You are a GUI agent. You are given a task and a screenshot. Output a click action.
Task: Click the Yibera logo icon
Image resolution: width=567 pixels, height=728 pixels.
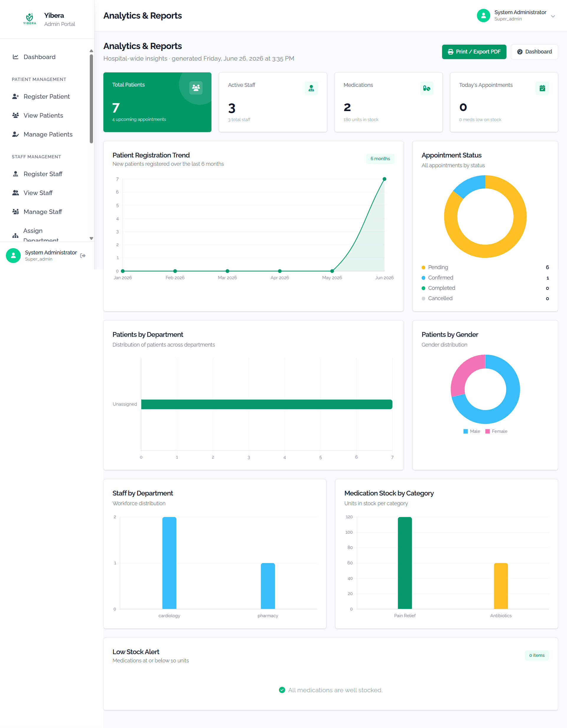[x=30, y=19]
